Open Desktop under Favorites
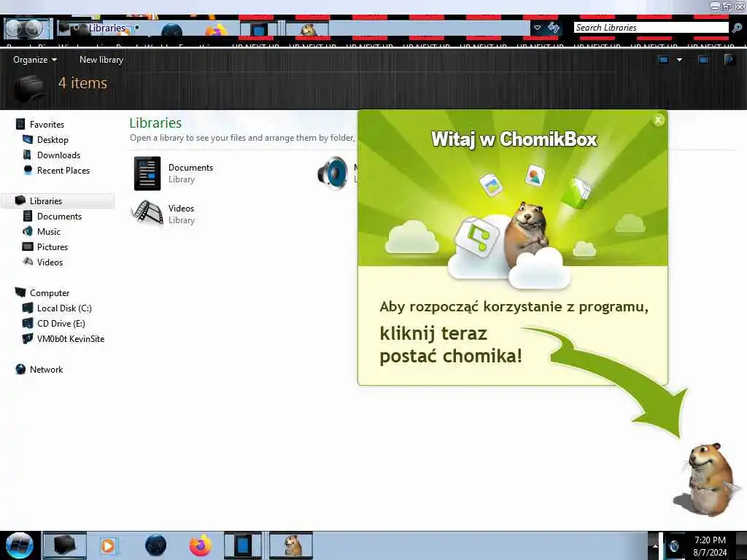This screenshot has width=747, height=560. tap(53, 139)
